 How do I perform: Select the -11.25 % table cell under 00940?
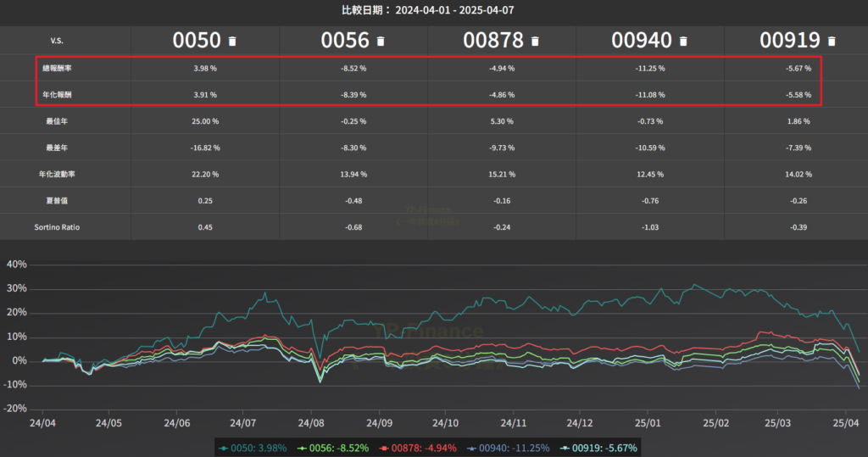[x=650, y=68]
